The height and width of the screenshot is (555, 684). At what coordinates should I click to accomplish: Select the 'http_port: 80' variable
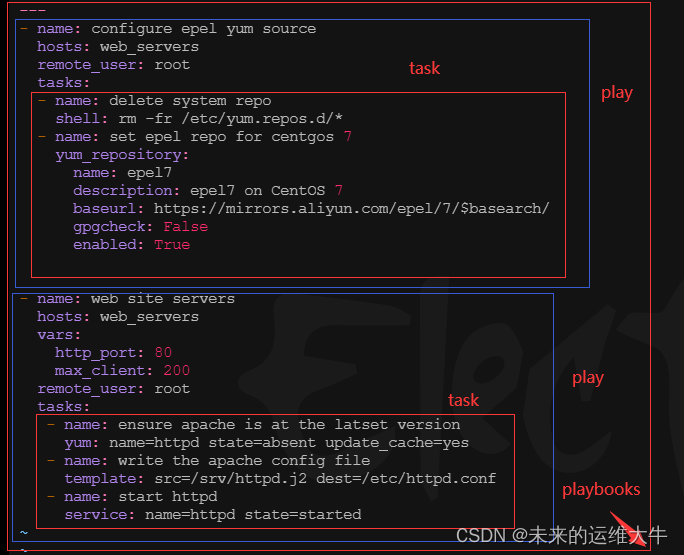(x=113, y=353)
